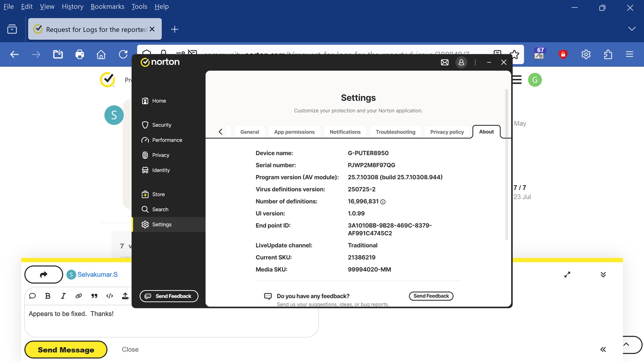Click the reply arrow button in the composer
Viewport: 644px width, 362px height.
pyautogui.click(x=44, y=275)
